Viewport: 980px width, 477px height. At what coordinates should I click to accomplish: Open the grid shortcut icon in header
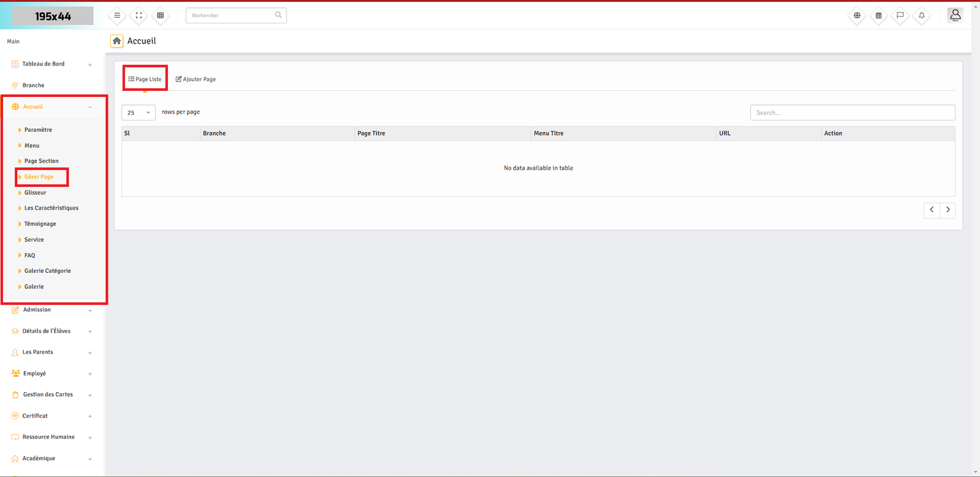click(160, 15)
